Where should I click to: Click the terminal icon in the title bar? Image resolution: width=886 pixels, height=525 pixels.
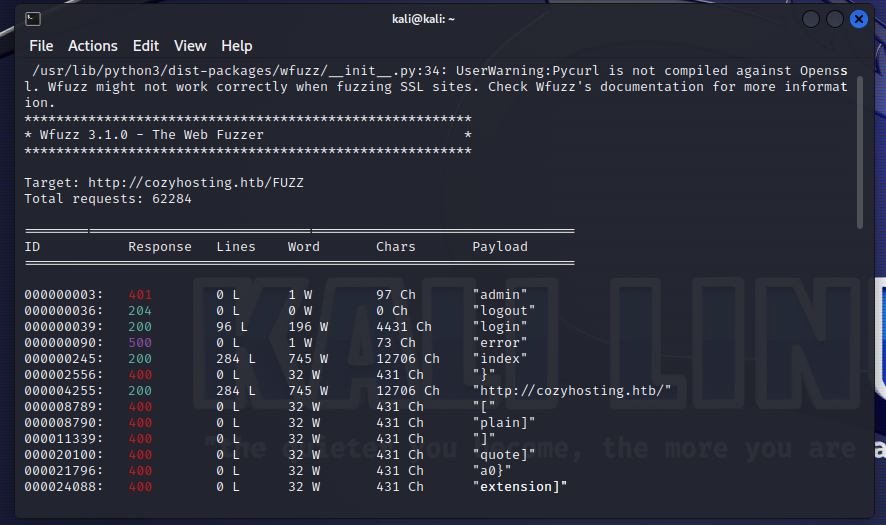(33, 19)
